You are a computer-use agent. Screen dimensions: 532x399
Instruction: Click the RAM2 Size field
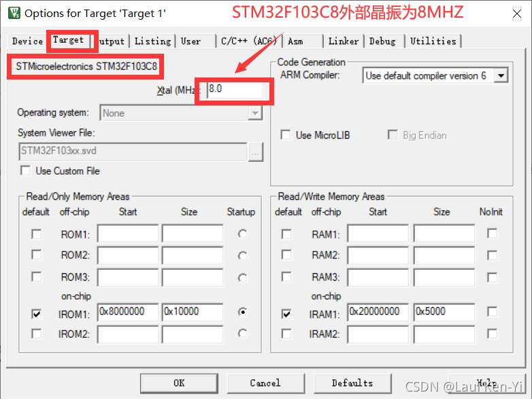tap(444, 256)
